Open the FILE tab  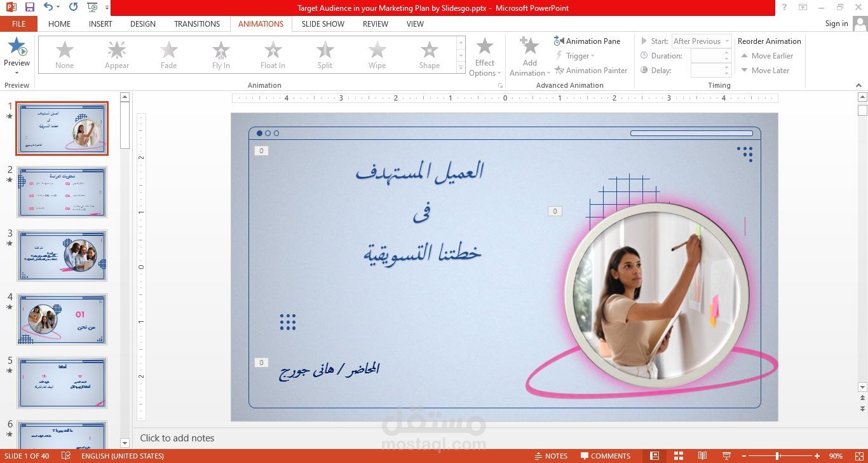click(x=19, y=24)
